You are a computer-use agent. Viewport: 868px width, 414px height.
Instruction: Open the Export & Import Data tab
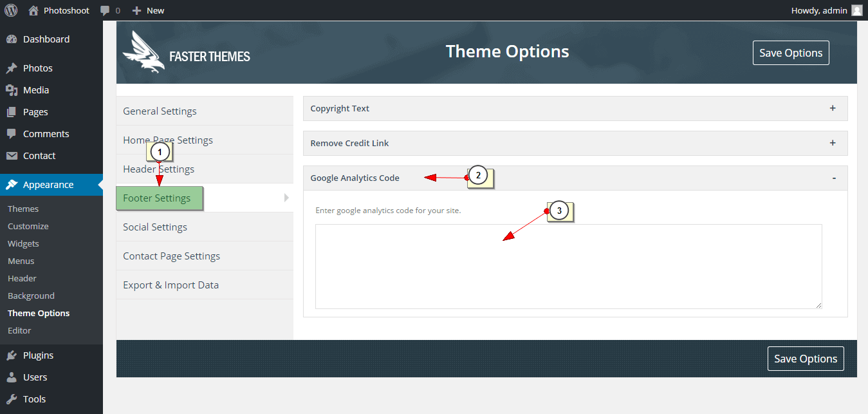(x=205, y=285)
